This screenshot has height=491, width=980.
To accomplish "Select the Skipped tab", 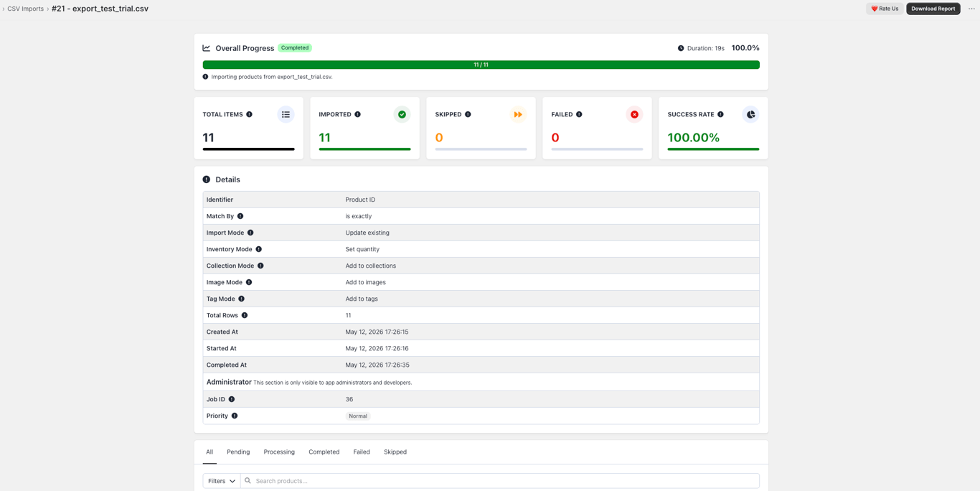I will [x=395, y=452].
